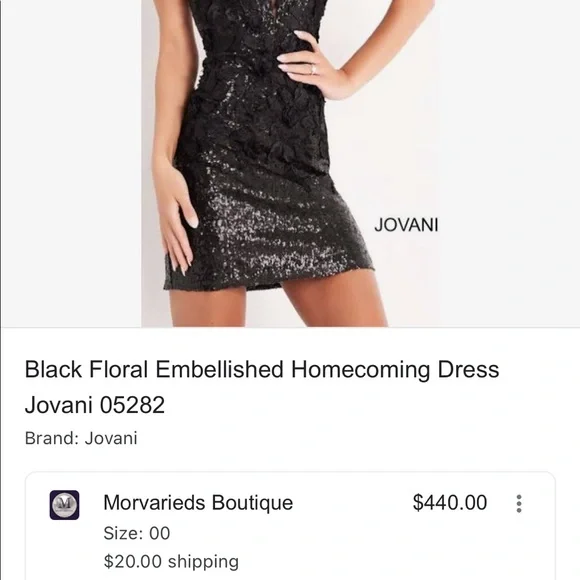The width and height of the screenshot is (580, 580).
Task: Click the white background right of JOVANI text
Action: click(x=509, y=225)
